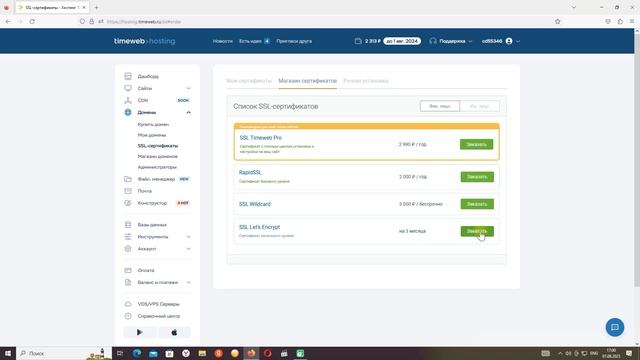Expand the Сайты sidebar section
The height and width of the screenshot is (360, 640).
coord(188,88)
